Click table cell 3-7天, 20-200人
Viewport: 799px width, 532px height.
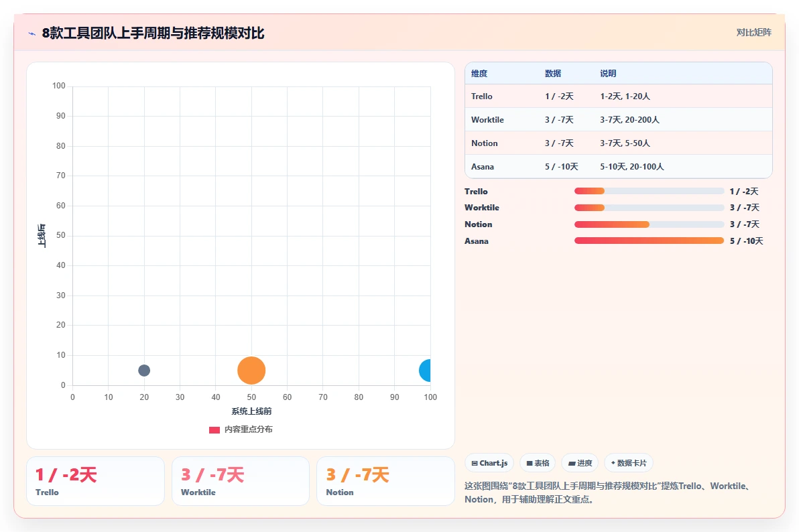[x=629, y=120]
